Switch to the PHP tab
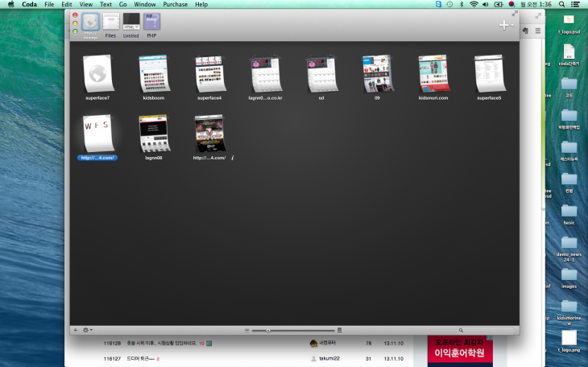The image size is (588, 367). coord(151,23)
